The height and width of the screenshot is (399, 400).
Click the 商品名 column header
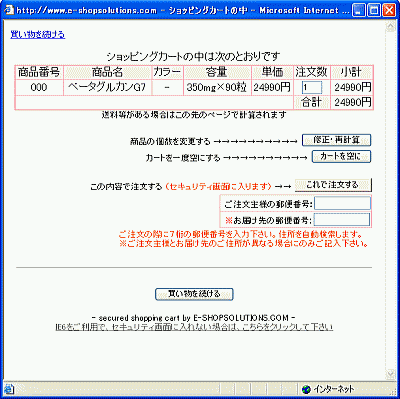(x=107, y=72)
